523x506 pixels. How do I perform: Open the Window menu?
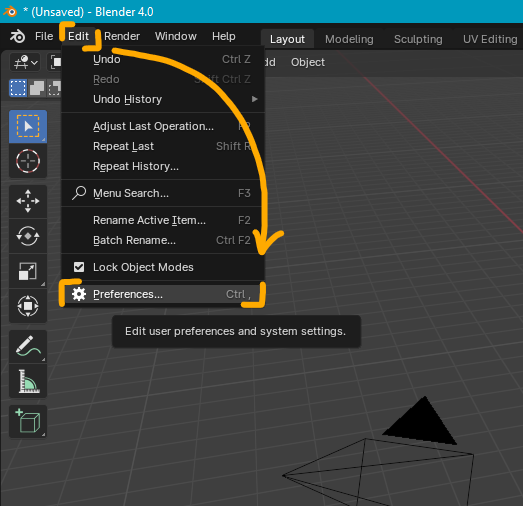[x=176, y=36]
